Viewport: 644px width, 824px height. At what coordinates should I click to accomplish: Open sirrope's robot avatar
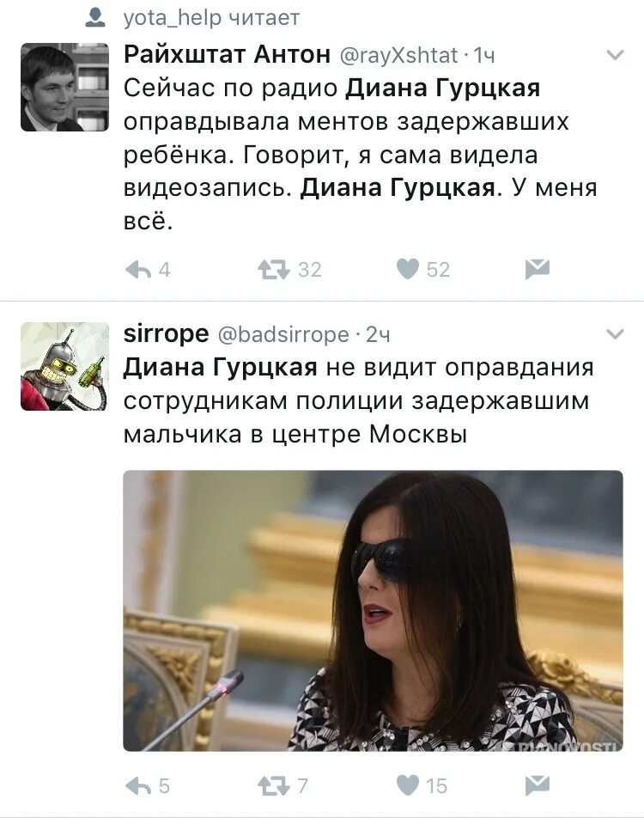coord(64,366)
